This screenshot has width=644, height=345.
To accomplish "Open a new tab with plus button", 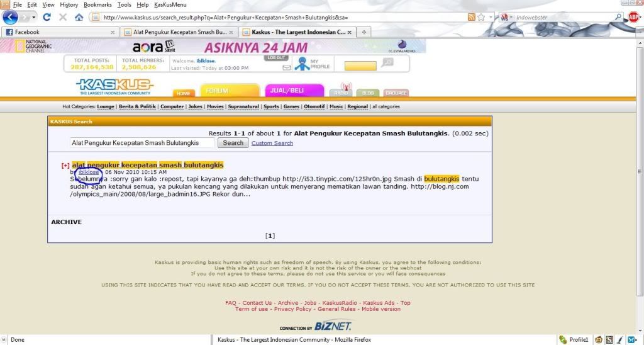I will pos(364,32).
